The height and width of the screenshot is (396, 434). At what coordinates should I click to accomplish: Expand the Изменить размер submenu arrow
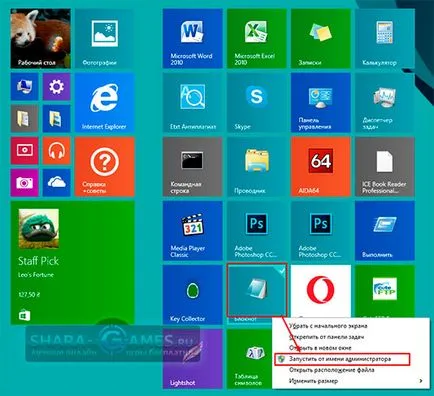click(x=421, y=381)
